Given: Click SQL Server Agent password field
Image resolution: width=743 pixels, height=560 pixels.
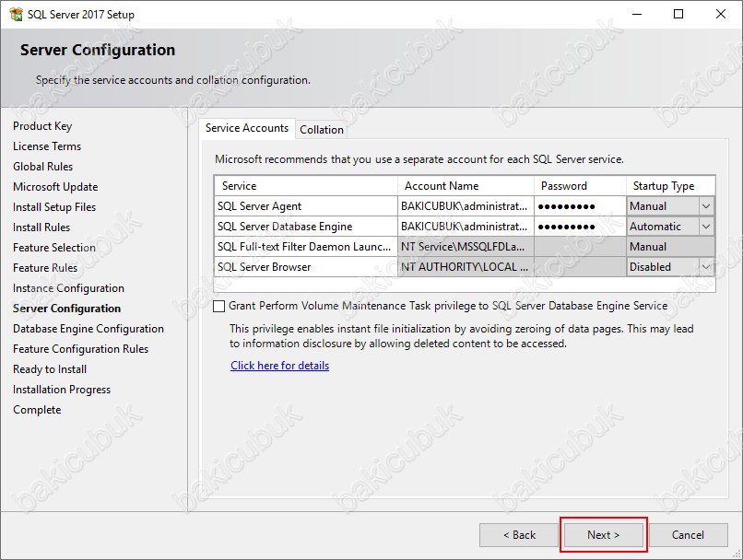Looking at the screenshot, I should pos(580,206).
